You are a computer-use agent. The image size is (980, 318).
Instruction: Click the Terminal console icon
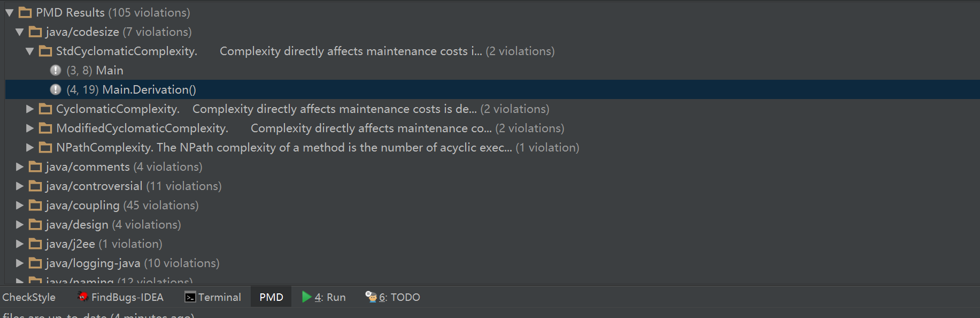190,297
